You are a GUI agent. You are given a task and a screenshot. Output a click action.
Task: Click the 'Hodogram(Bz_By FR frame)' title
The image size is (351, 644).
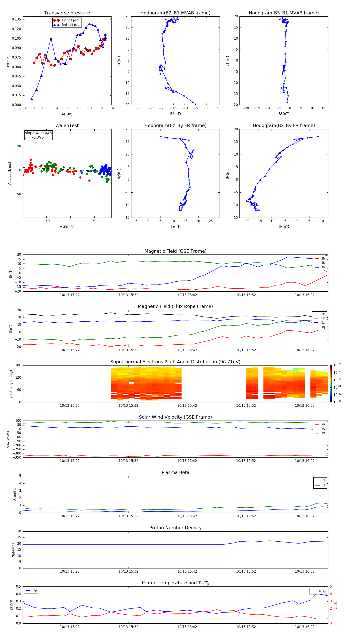pyautogui.click(x=175, y=125)
